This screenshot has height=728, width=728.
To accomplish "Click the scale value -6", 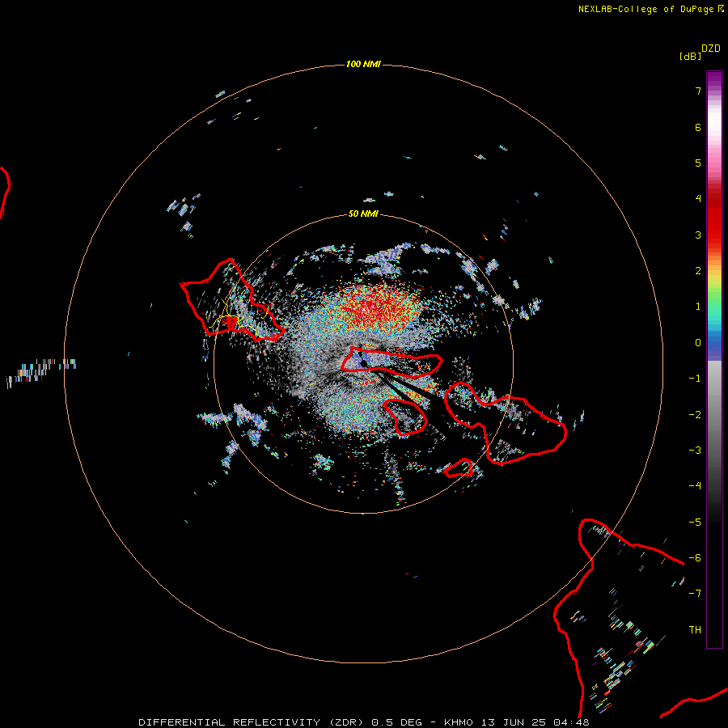I will tap(695, 558).
